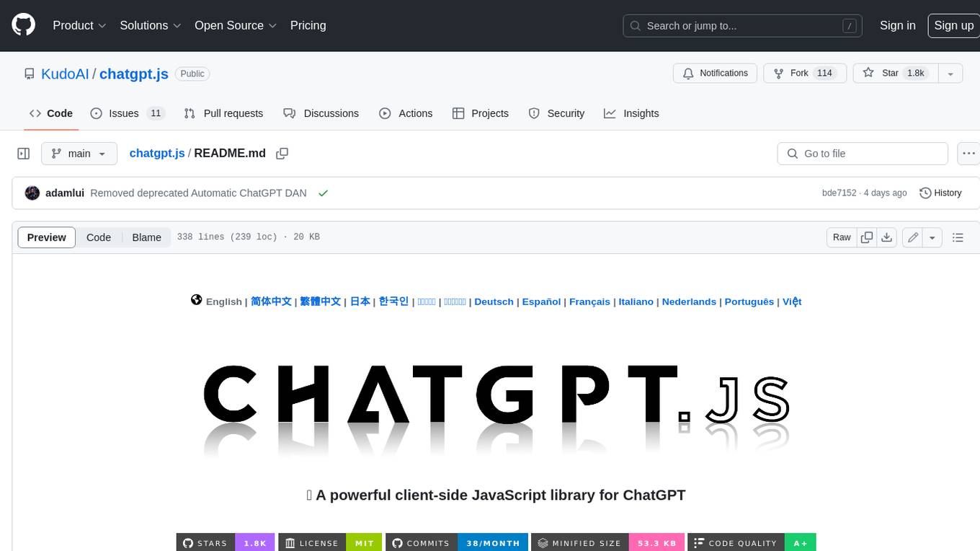Click the CHATGPT.JS logo image
This screenshot has width=980, height=551.
[x=496, y=410]
